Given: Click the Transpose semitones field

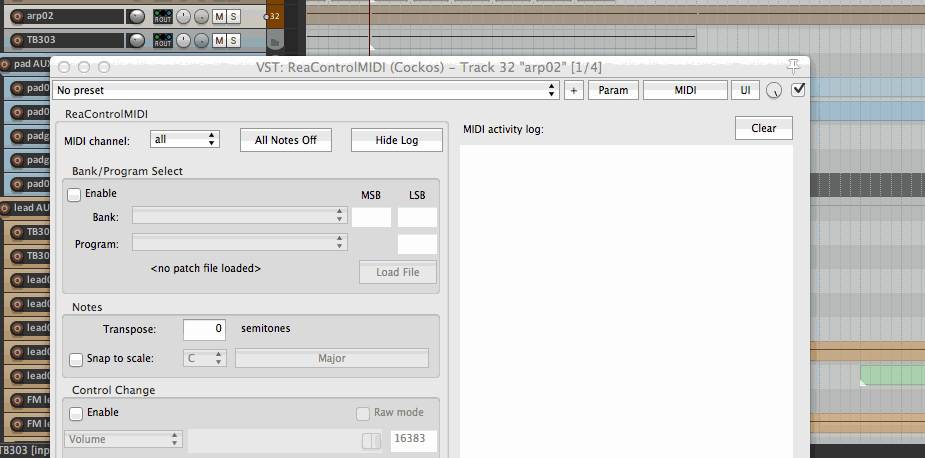Looking at the screenshot, I should (204, 329).
